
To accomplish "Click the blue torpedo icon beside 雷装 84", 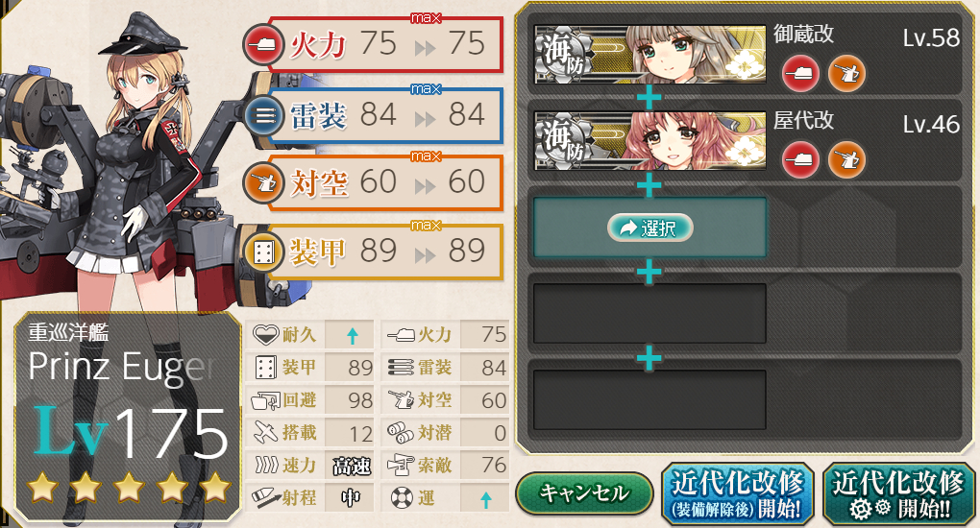I will pyautogui.click(x=264, y=115).
